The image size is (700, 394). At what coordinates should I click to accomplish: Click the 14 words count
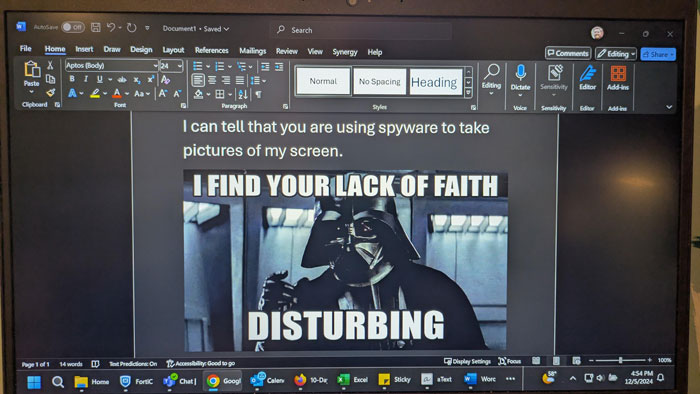[71, 364]
